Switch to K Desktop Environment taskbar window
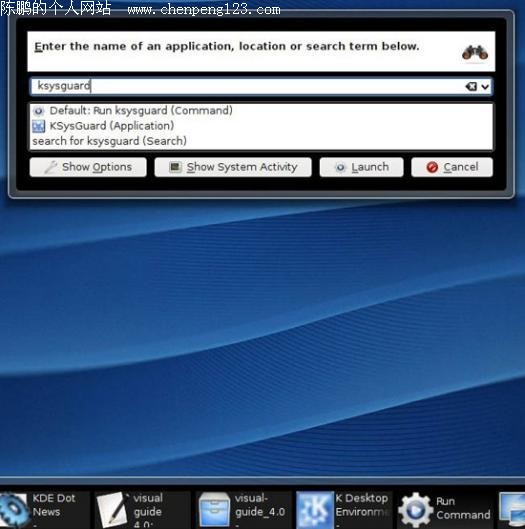525x529 pixels. pyautogui.click(x=344, y=509)
